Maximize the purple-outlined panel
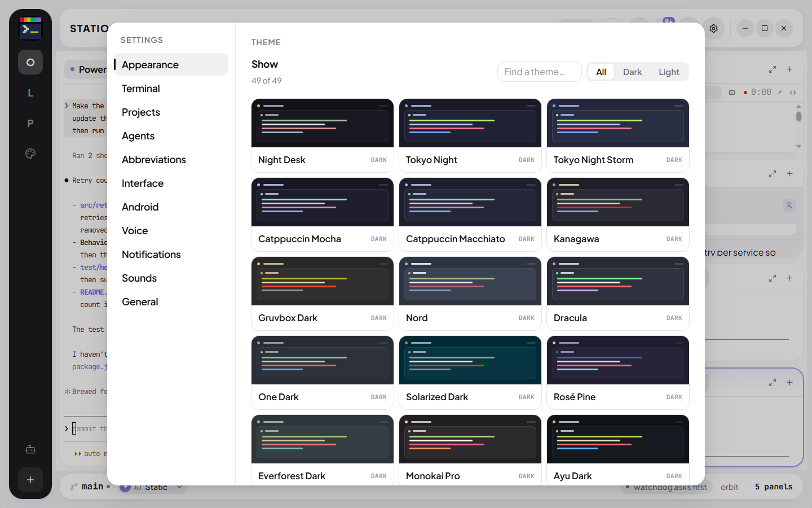The height and width of the screenshot is (508, 812). 773,383
